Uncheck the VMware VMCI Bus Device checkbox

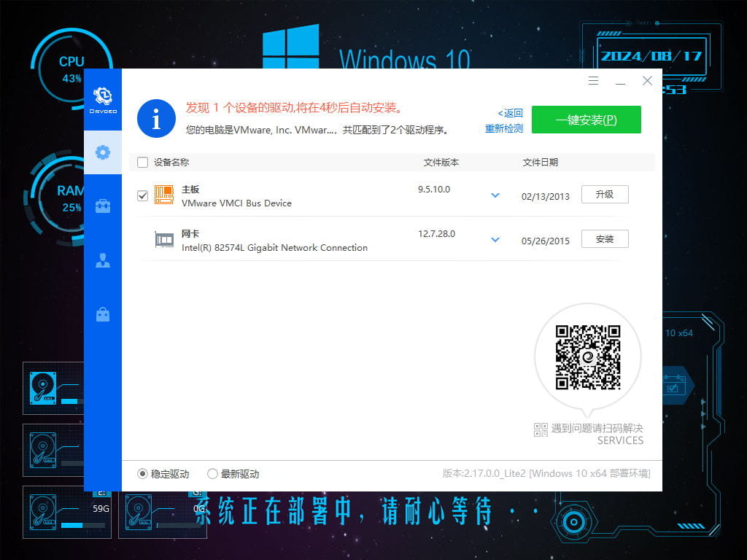[x=142, y=195]
